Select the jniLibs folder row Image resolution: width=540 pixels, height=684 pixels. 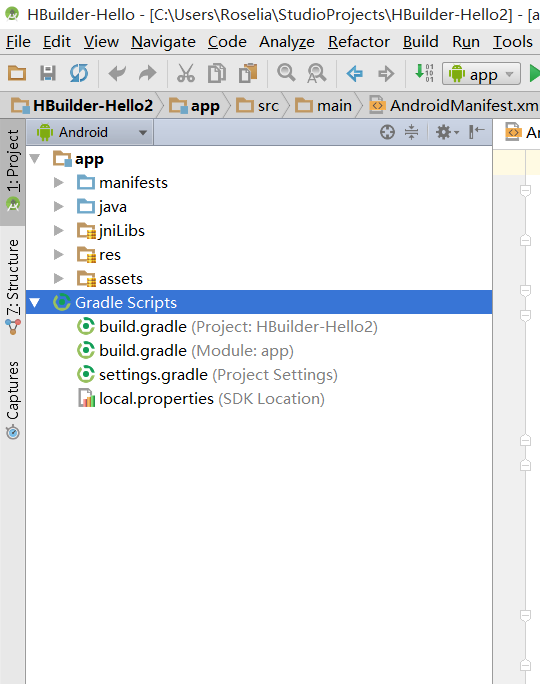coord(259,230)
